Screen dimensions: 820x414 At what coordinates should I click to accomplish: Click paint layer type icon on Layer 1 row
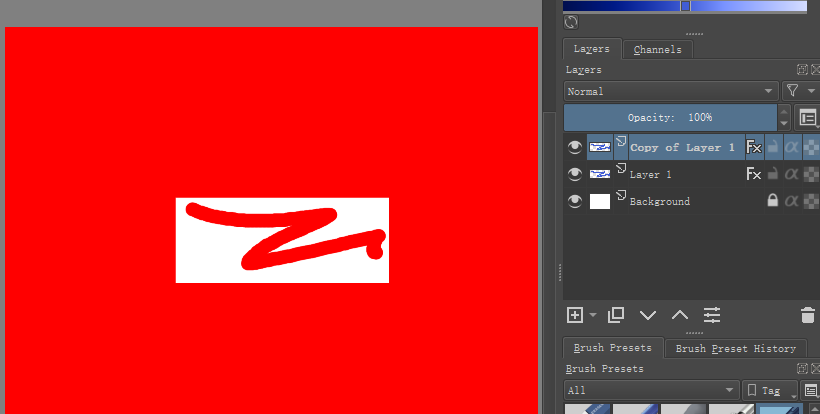[621, 168]
